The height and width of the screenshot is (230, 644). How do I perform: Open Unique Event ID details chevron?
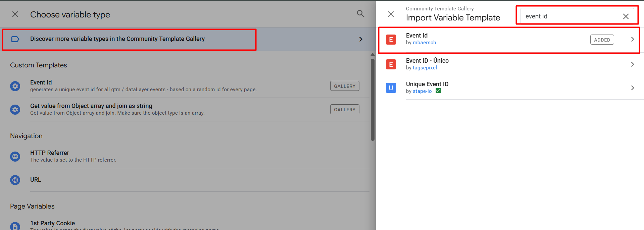point(632,88)
